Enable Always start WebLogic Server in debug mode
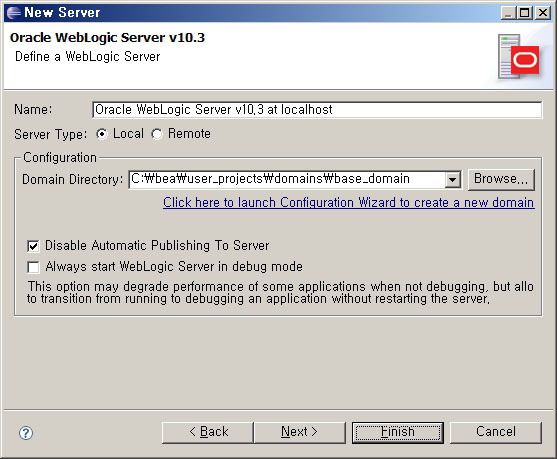Screen dimensions: 557x459 (33, 267)
